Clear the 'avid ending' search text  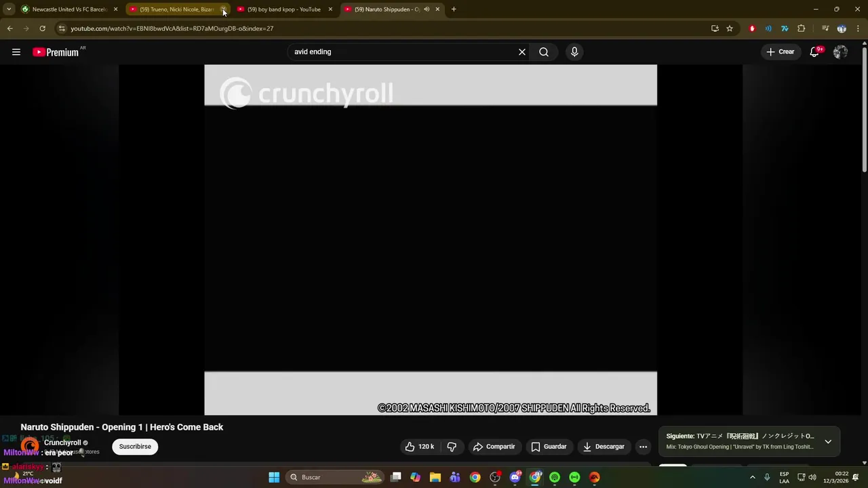pos(522,52)
